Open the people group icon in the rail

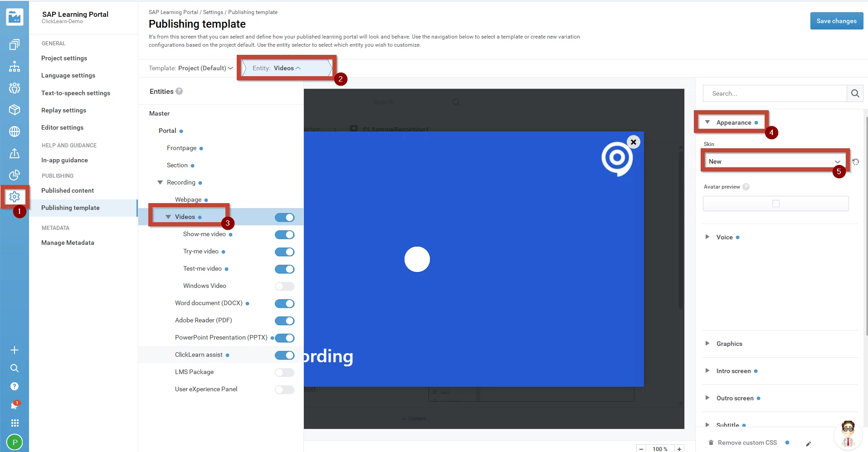[15, 88]
